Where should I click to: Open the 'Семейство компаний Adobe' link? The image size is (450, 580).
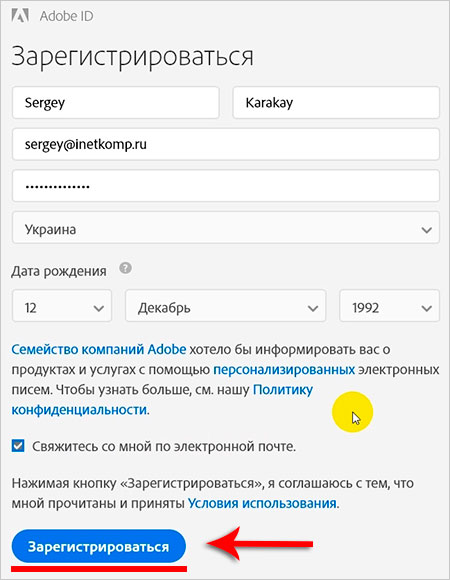pyautogui.click(x=99, y=349)
